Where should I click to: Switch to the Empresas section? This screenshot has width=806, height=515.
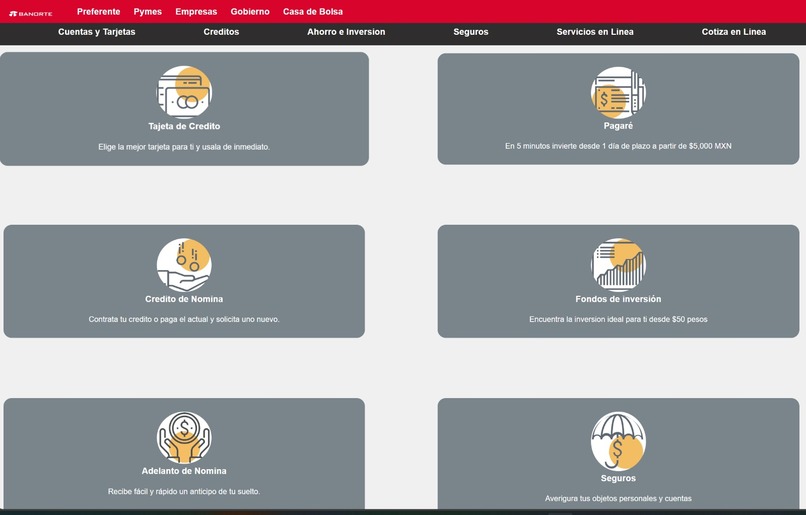(x=196, y=11)
